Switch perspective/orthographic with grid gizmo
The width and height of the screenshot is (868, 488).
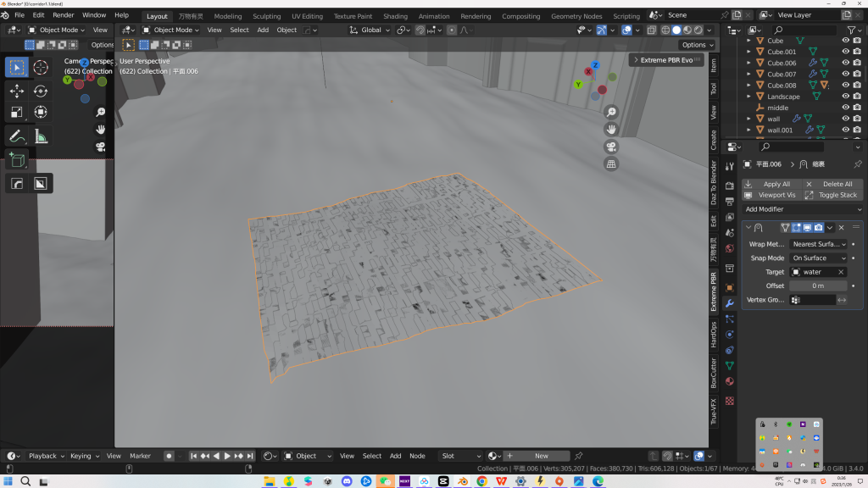coord(611,164)
